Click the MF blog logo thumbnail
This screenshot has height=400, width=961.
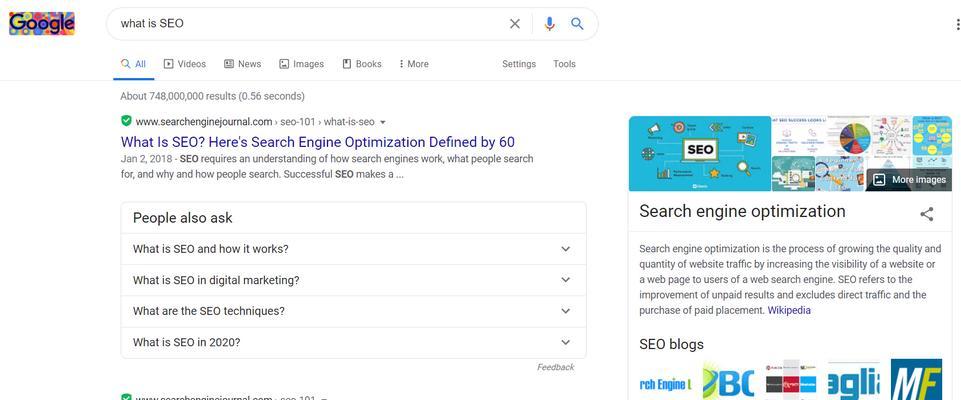pos(916,380)
